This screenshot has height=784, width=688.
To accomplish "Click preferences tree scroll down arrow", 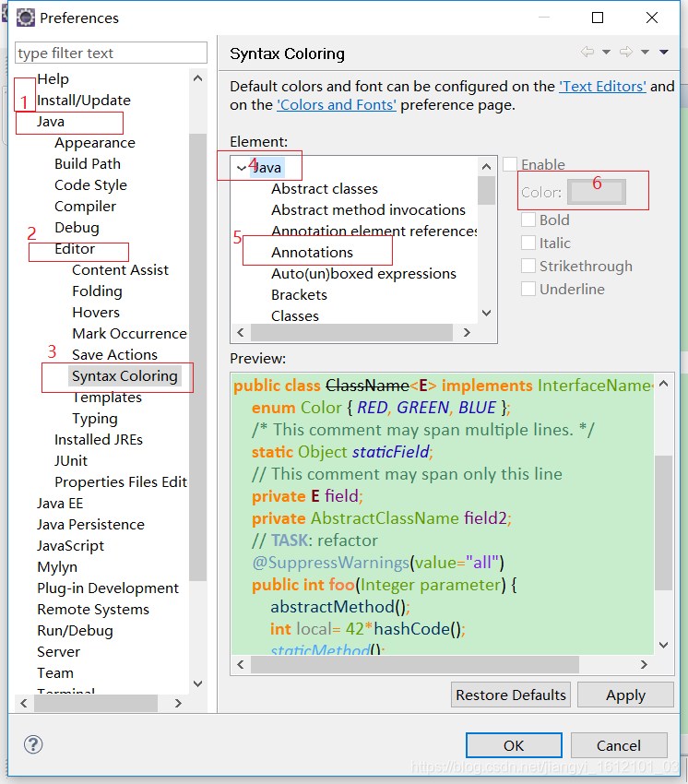I will 197,683.
